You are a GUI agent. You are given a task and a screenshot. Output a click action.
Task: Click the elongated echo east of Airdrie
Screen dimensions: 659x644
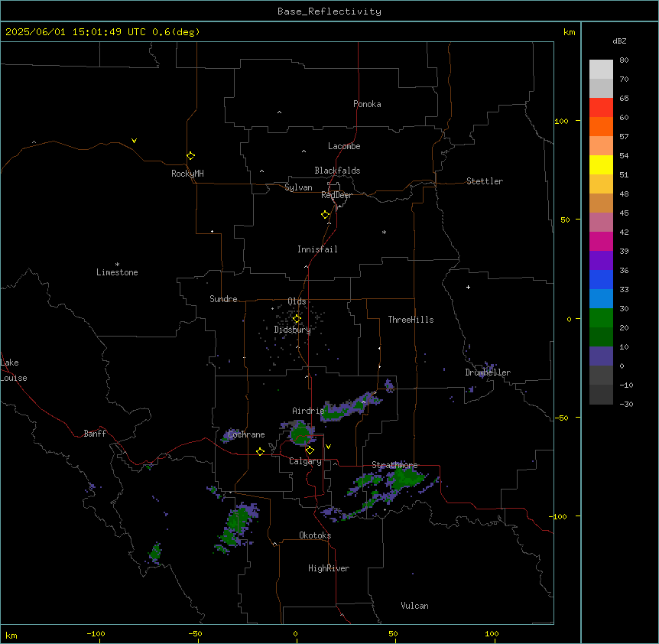pyautogui.click(x=351, y=406)
